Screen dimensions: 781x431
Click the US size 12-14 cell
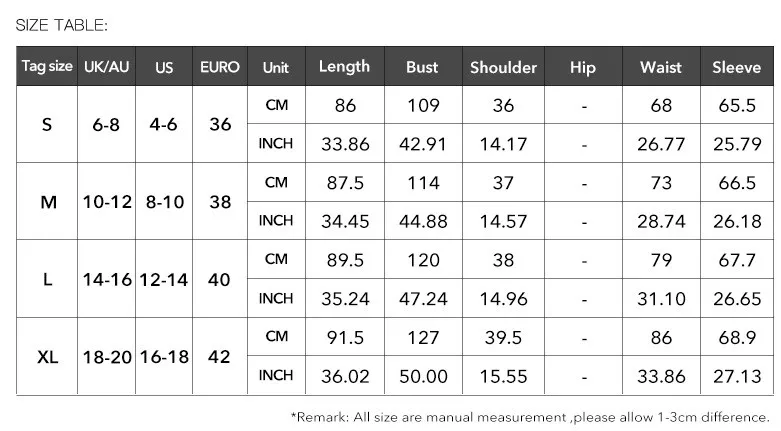point(164,280)
